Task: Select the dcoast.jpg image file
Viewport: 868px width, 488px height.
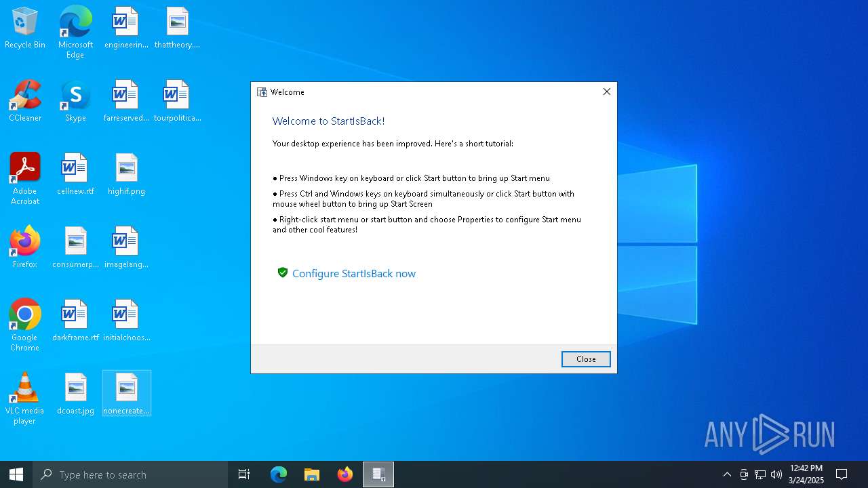Action: (75, 394)
